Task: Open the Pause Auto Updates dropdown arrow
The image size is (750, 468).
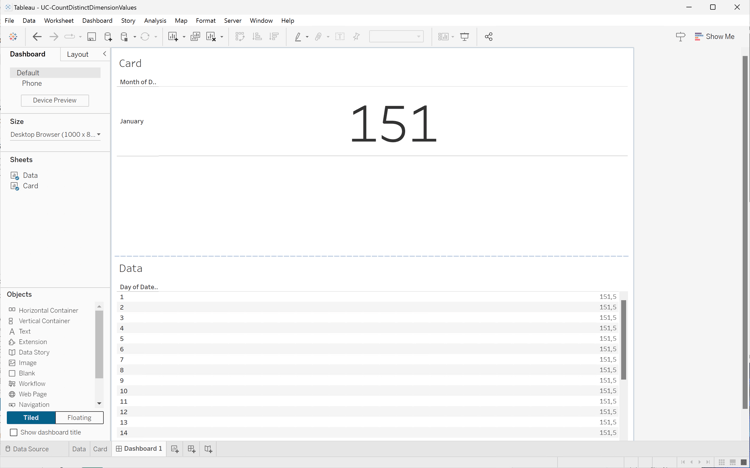Action: [134, 37]
